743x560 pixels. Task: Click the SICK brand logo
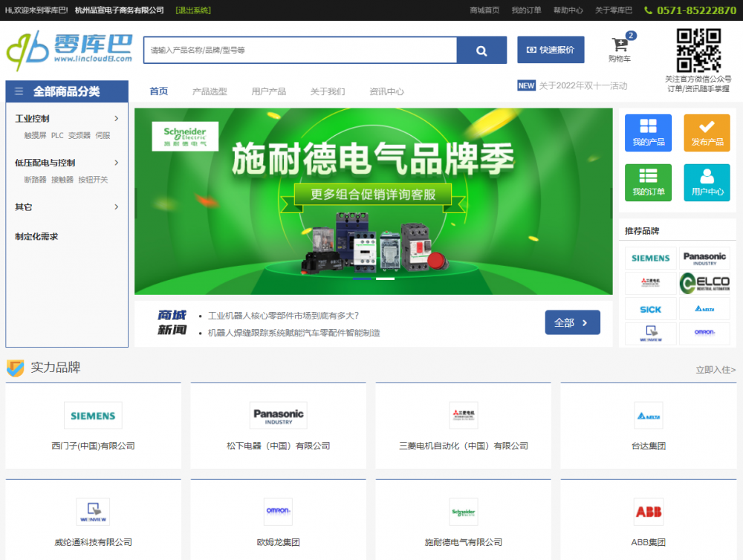pos(650,309)
